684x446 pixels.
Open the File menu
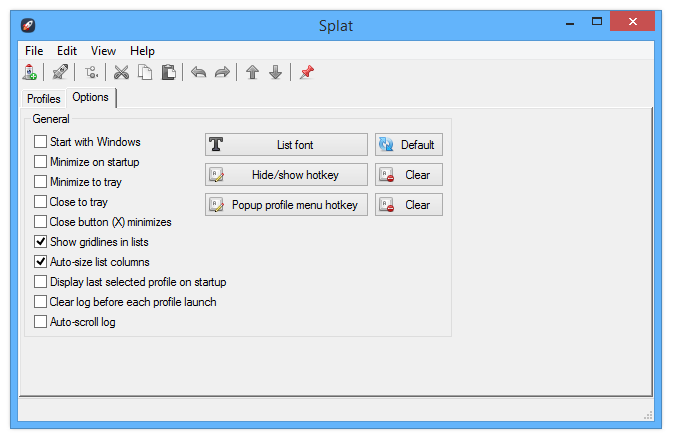tap(34, 51)
